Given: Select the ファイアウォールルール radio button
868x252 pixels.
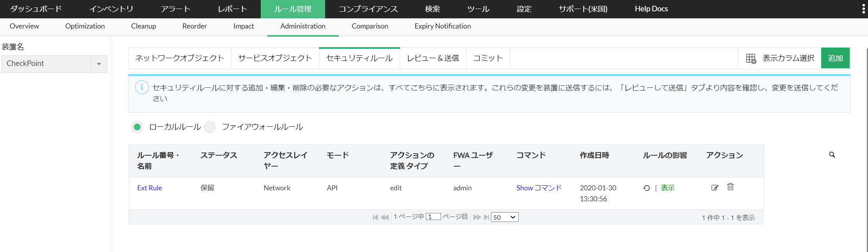Looking at the screenshot, I should pos(210,127).
